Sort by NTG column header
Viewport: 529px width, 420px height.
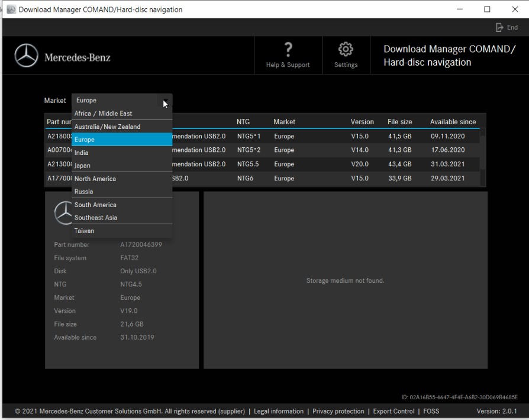pos(243,122)
